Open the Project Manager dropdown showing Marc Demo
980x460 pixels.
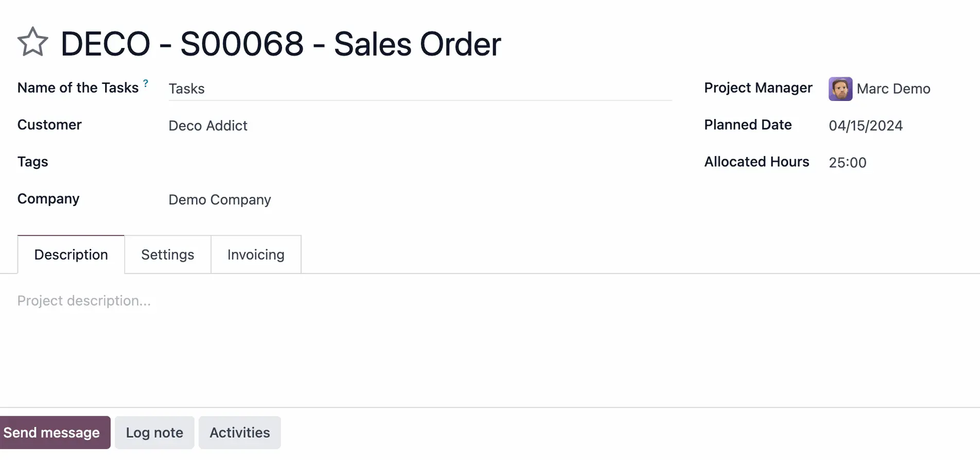click(x=894, y=89)
